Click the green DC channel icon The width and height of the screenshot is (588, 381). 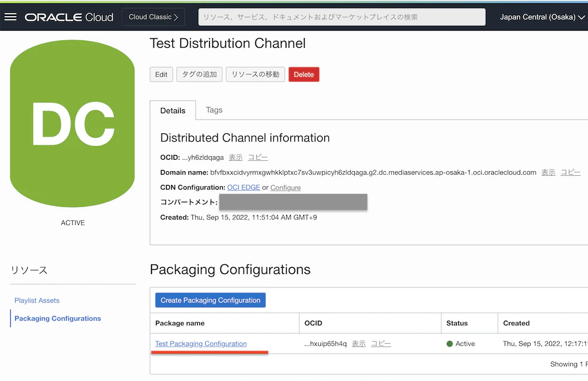[x=72, y=124]
